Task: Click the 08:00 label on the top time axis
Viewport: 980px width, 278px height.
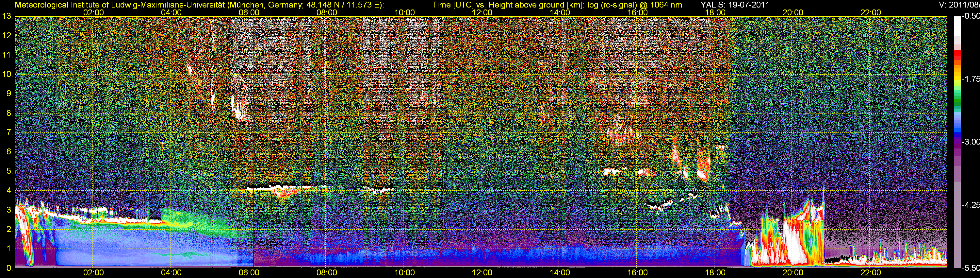Action: click(326, 12)
